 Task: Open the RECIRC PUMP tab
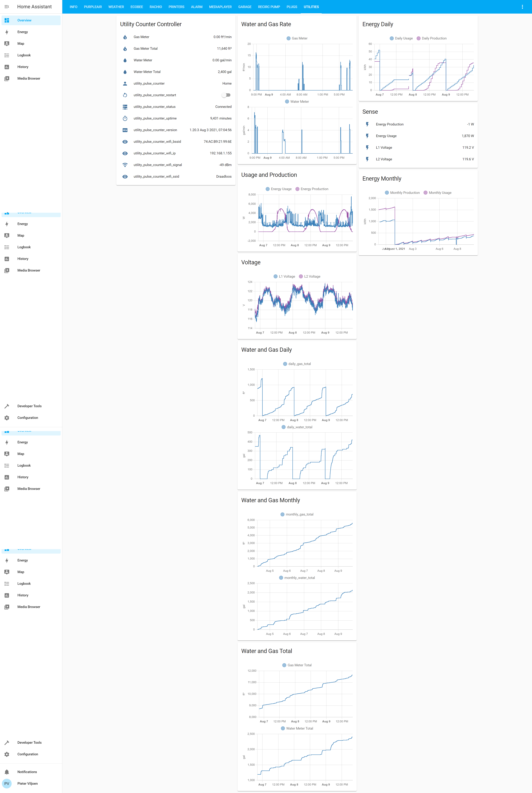(x=269, y=7)
